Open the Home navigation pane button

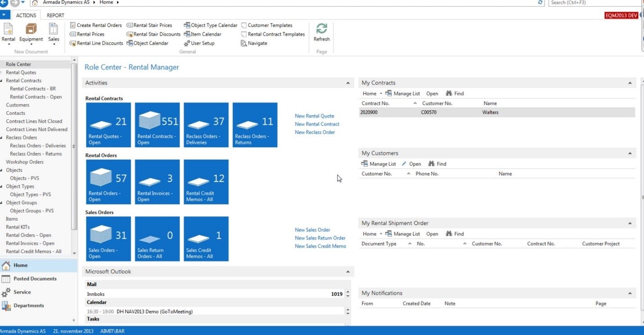pos(39,265)
